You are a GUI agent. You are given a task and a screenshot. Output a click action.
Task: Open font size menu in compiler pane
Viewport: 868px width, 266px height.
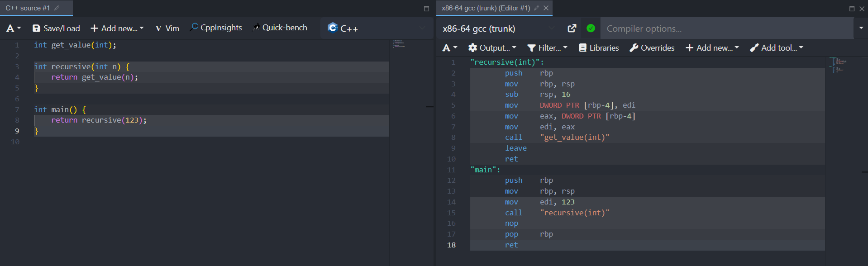(450, 48)
